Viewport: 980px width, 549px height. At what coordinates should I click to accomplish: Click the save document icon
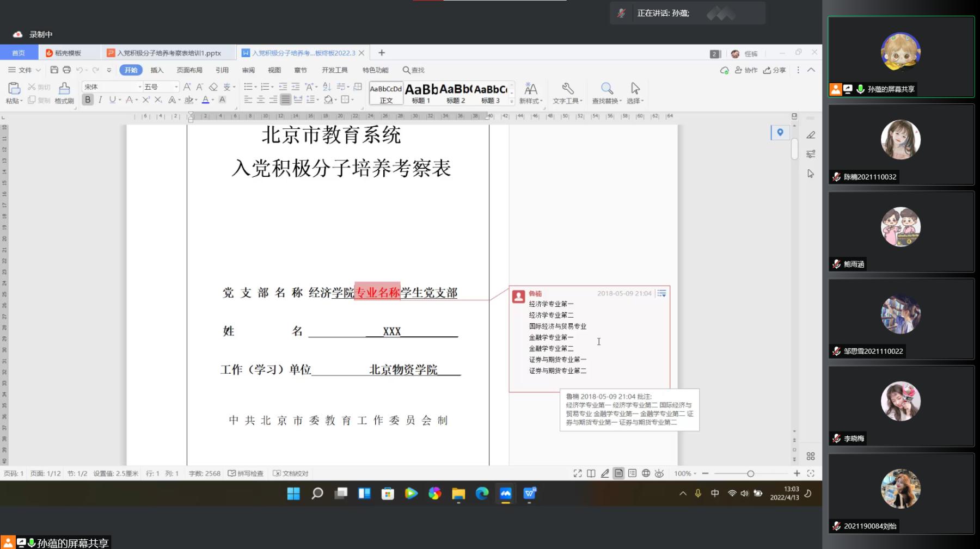point(54,70)
